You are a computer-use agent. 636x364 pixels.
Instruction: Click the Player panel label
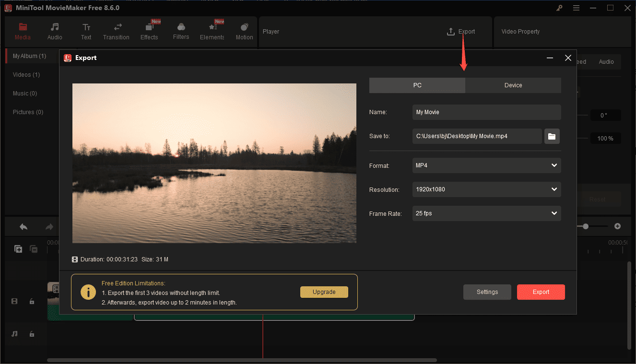point(271,32)
